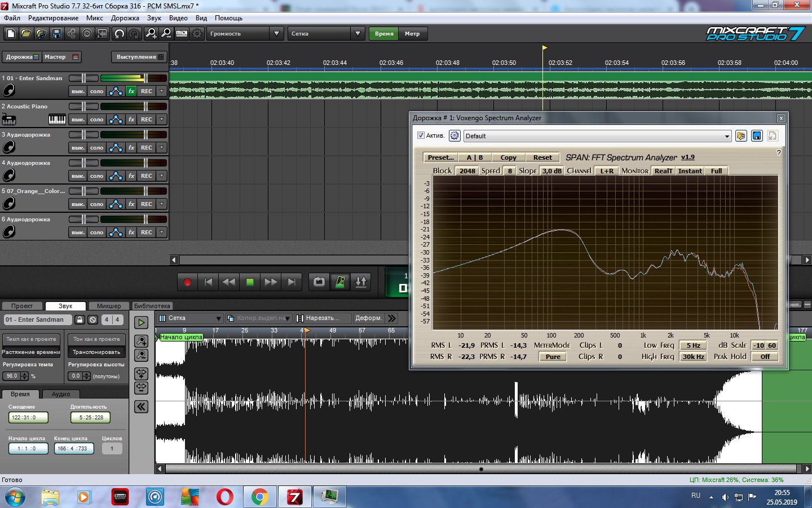Toggle the metronome icon in transport bar

[x=340, y=282]
